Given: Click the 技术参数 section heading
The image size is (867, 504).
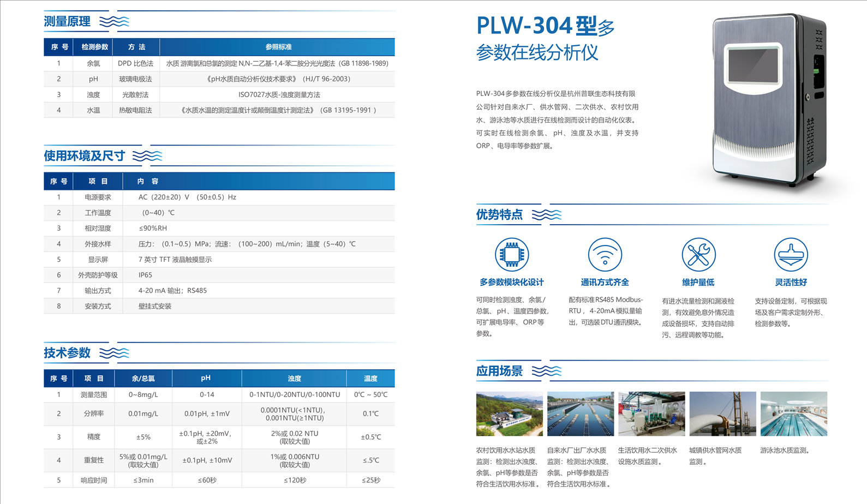Looking at the screenshot, I should (x=67, y=353).
